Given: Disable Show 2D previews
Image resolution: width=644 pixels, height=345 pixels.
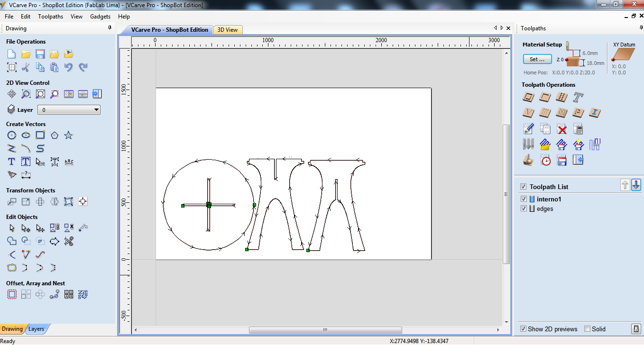Looking at the screenshot, I should tap(524, 329).
